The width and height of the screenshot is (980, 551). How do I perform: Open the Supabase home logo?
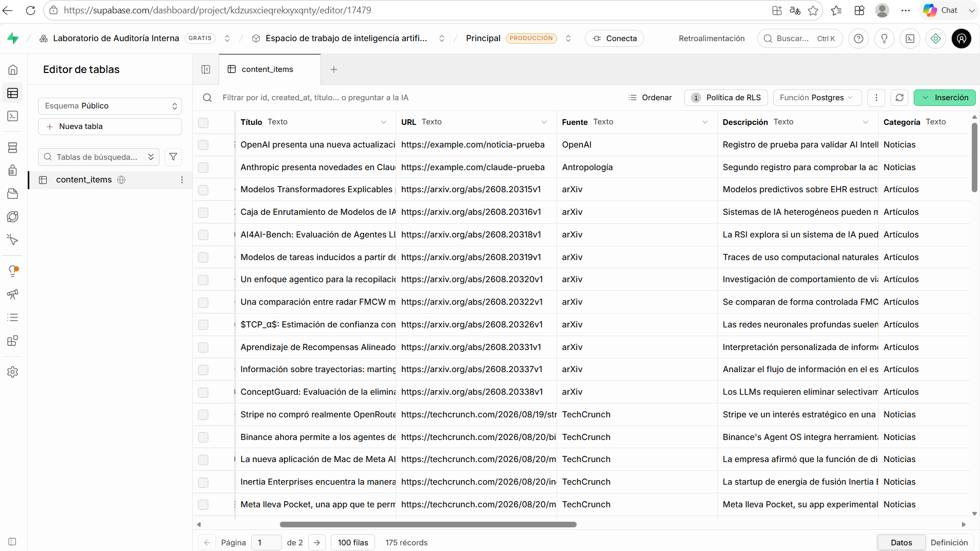[x=13, y=39]
